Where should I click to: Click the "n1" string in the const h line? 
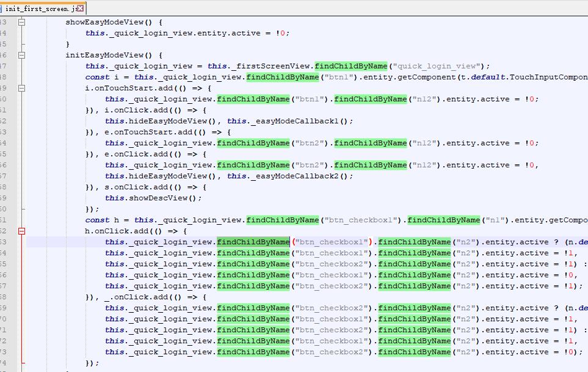coord(495,220)
